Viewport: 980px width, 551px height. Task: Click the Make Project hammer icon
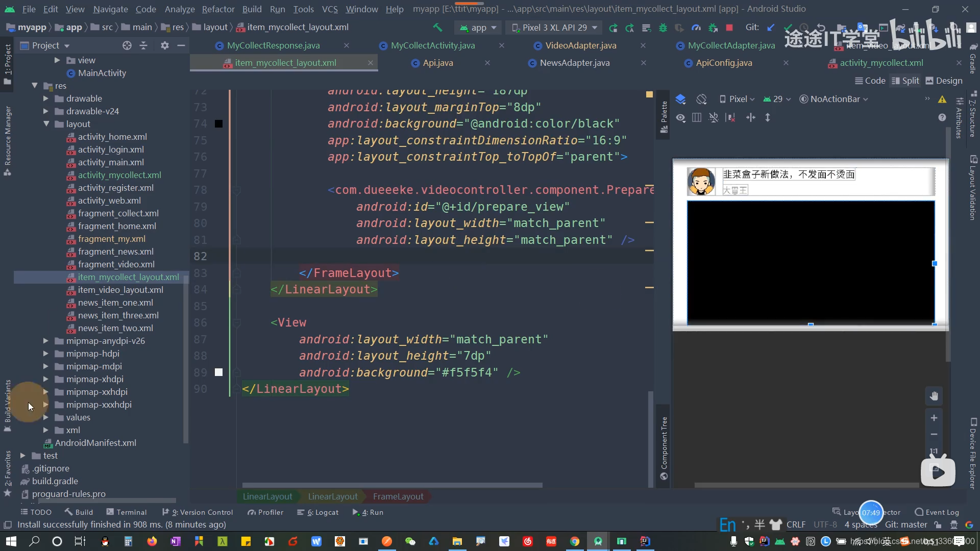(x=437, y=28)
